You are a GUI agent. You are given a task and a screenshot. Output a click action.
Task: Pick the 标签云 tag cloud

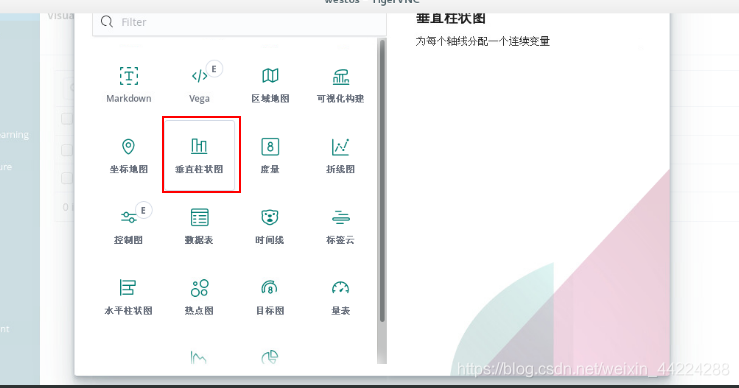coord(340,226)
